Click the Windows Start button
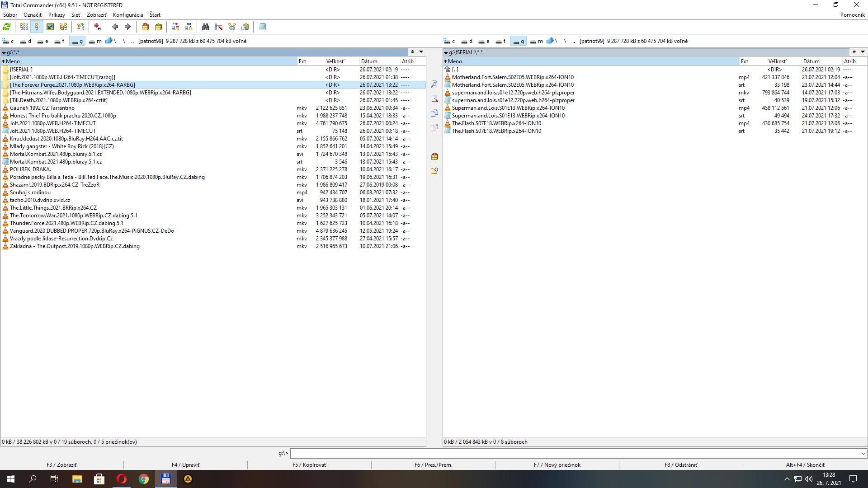The width and height of the screenshot is (868, 488). point(11,479)
